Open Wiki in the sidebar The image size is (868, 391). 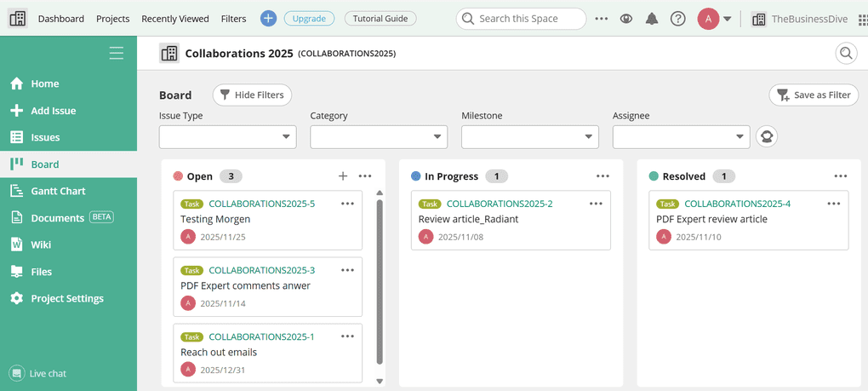(x=68, y=244)
